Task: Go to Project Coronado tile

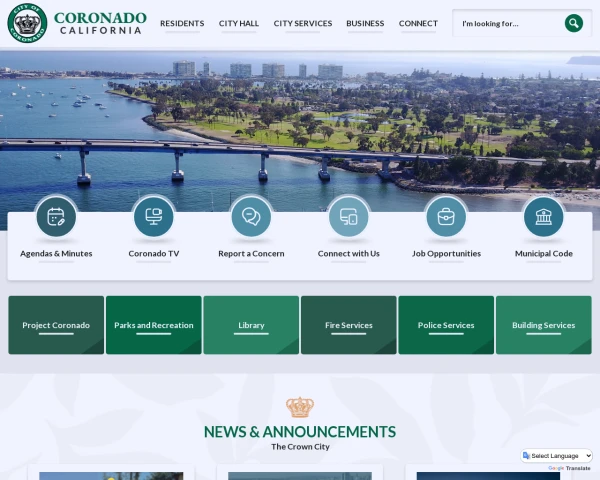Action: point(56,325)
